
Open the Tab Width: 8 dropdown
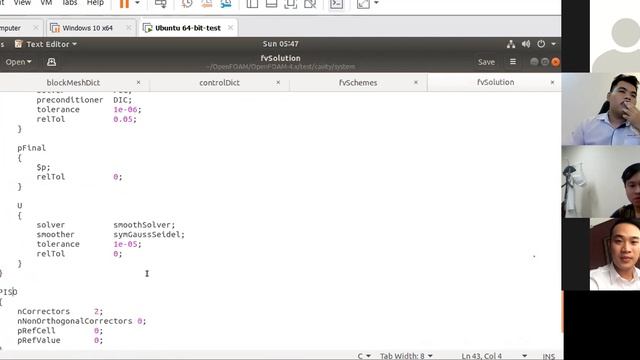pos(406,356)
